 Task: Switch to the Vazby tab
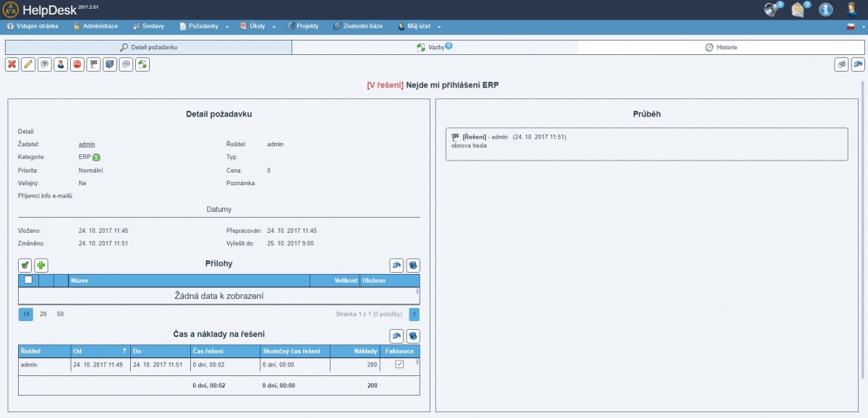[x=434, y=47]
